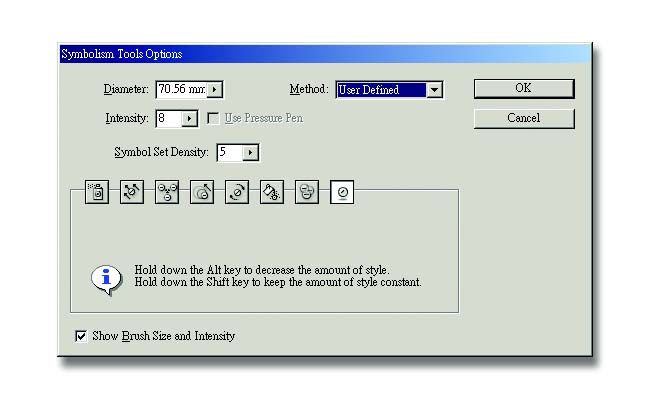Select the Symbol Shifter tool icon
This screenshot has width=652, height=397.
[132, 192]
